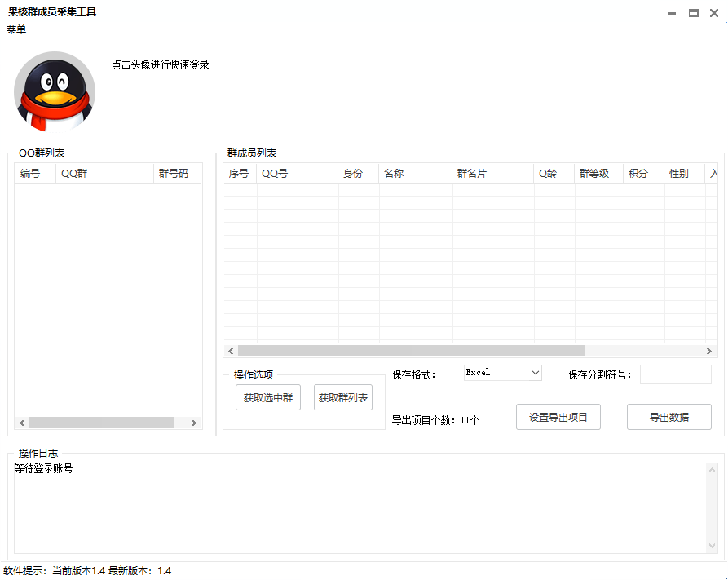This screenshot has height=580, width=728.
Task: Click the member list horizontal scrollbar thumb
Action: tap(411, 351)
